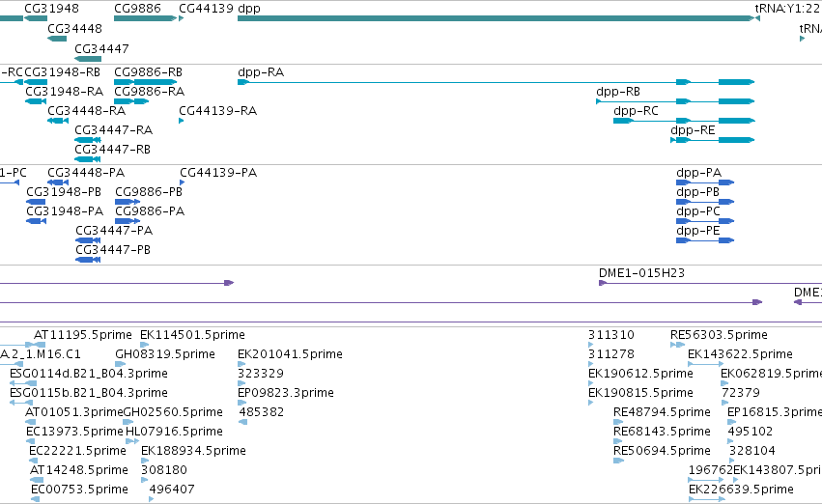Viewport: 822px width, 504px height.
Task: Select protein CG34447-PA
Action: [88, 241]
